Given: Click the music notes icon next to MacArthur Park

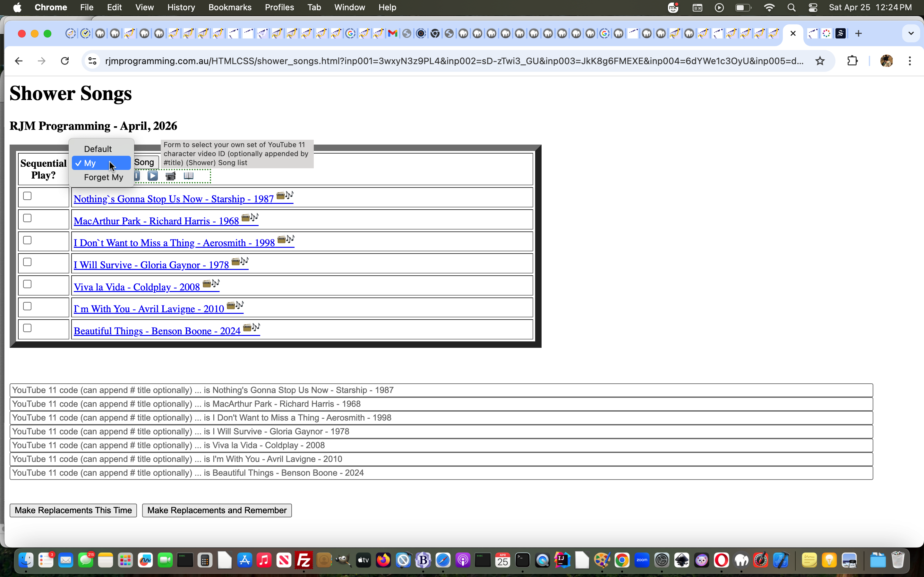Looking at the screenshot, I should (x=255, y=218).
